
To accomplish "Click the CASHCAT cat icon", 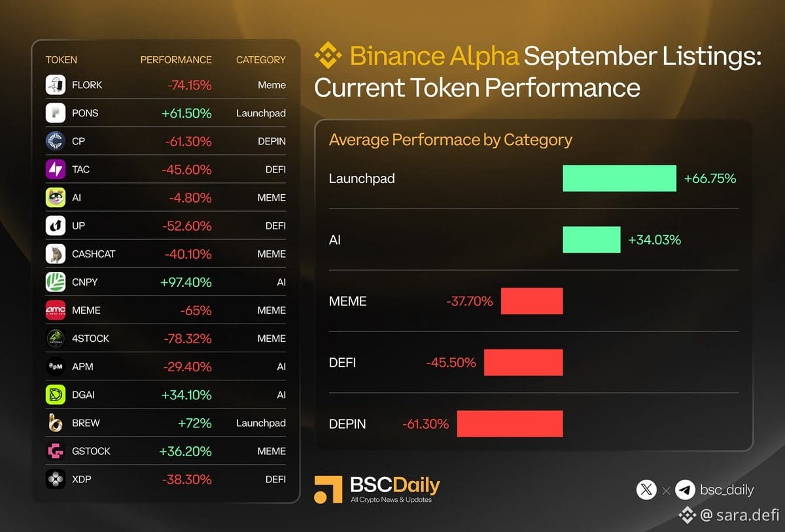I will click(x=56, y=254).
